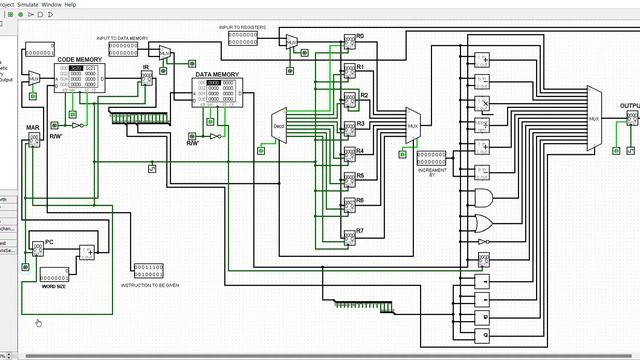
Task: Toggle the select pin below code memory MUX
Action: click(x=33, y=96)
